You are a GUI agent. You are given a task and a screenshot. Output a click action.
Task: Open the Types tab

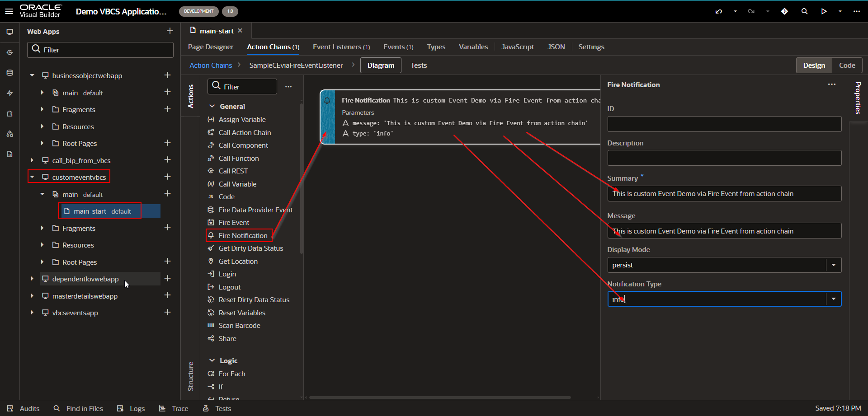(436, 47)
